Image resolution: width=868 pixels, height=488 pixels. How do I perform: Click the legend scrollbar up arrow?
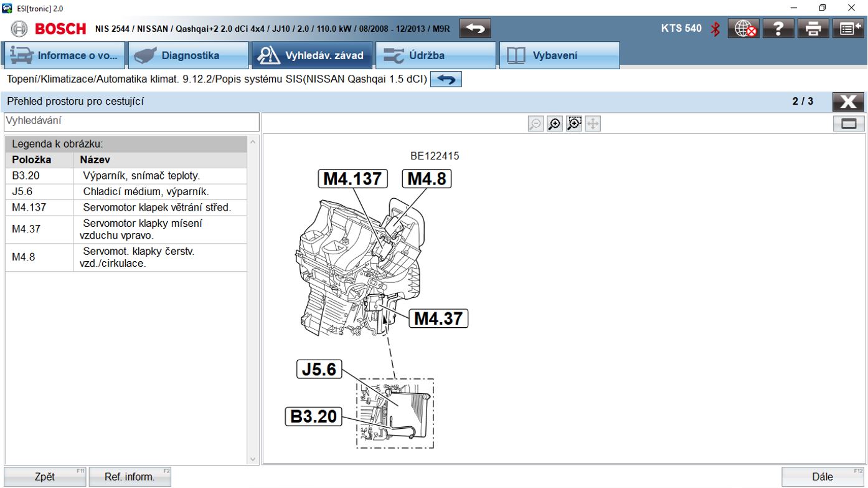(x=253, y=141)
